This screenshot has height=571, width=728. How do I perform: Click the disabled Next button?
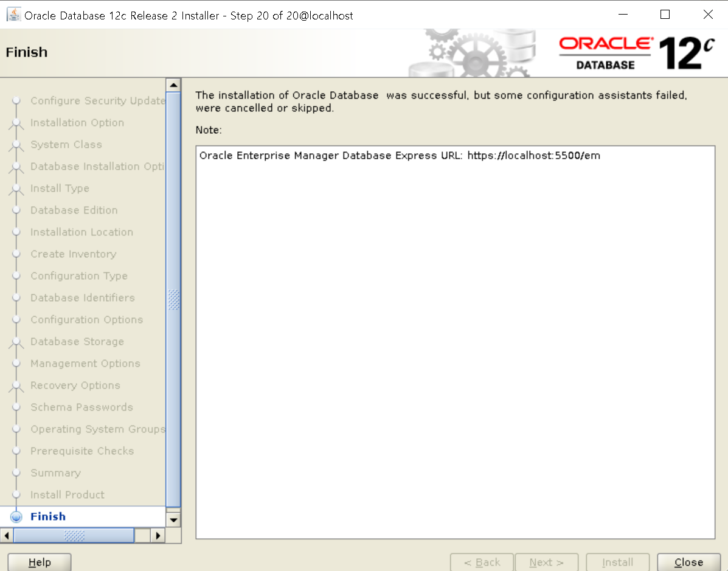pyautogui.click(x=547, y=562)
